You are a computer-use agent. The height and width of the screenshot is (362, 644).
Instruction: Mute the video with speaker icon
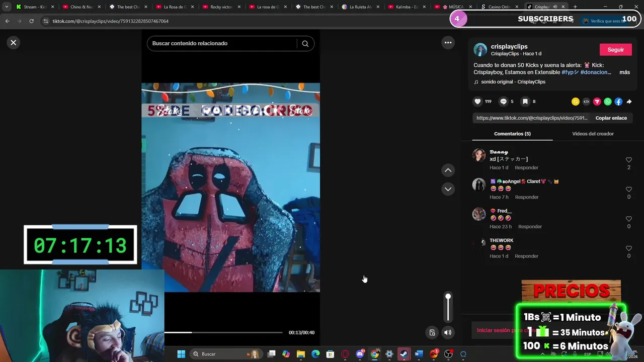448,332
